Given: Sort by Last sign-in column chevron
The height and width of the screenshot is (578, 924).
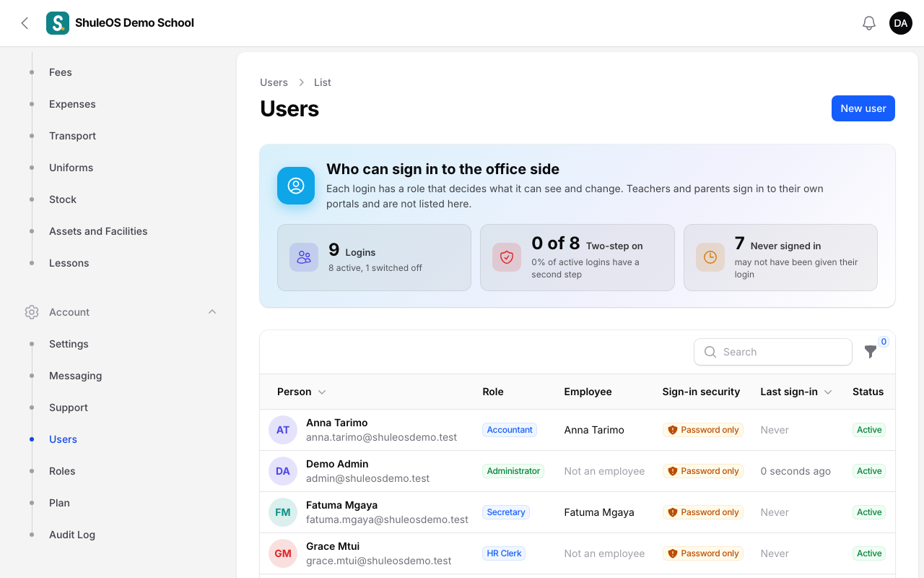Looking at the screenshot, I should tap(828, 392).
